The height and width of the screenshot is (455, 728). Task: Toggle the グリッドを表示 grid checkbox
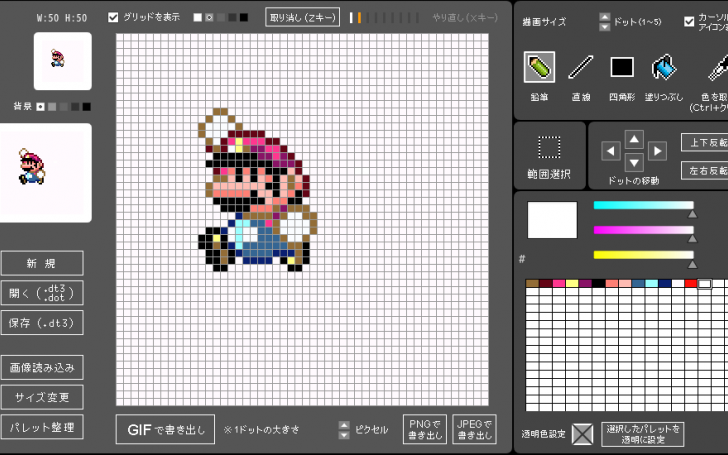[x=113, y=18]
